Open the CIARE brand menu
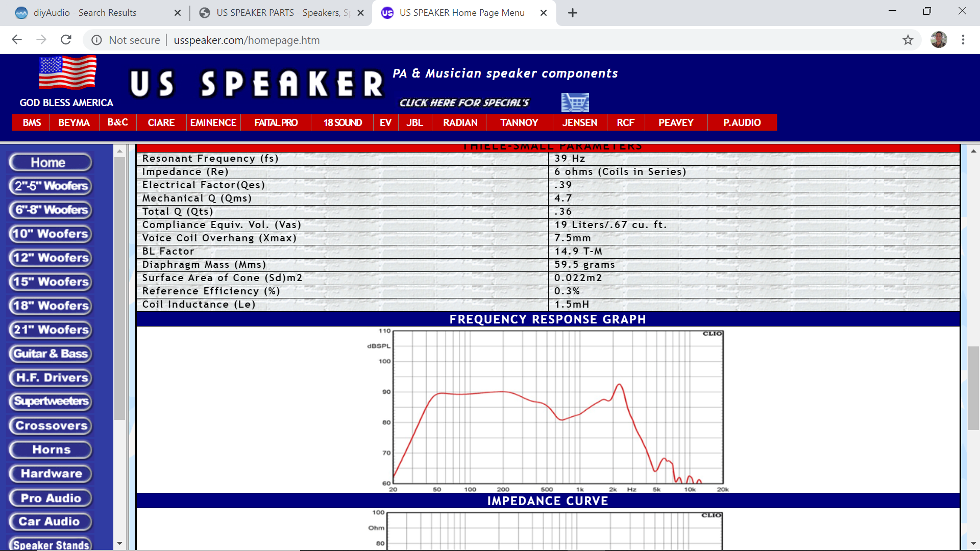980x551 pixels. tap(161, 122)
